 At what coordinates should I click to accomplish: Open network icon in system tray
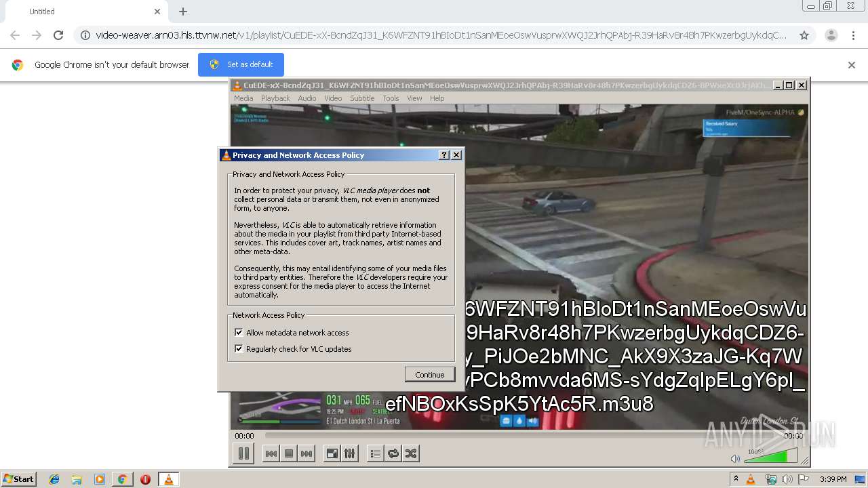point(770,479)
